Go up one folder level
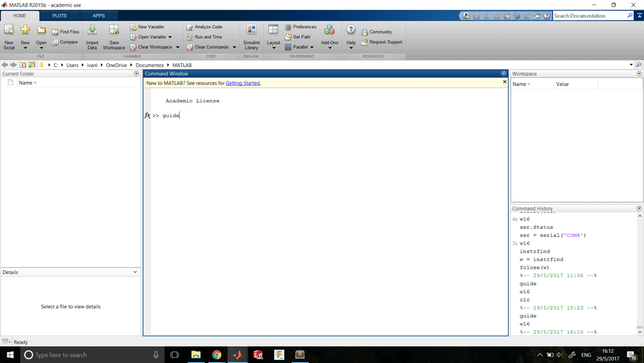 tap(23, 65)
